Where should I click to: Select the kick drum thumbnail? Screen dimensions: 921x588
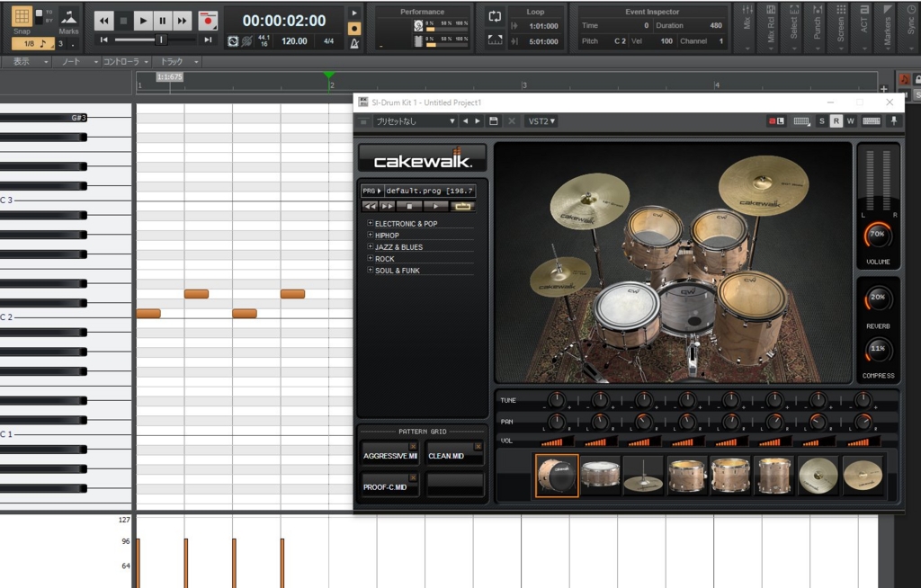[557, 476]
